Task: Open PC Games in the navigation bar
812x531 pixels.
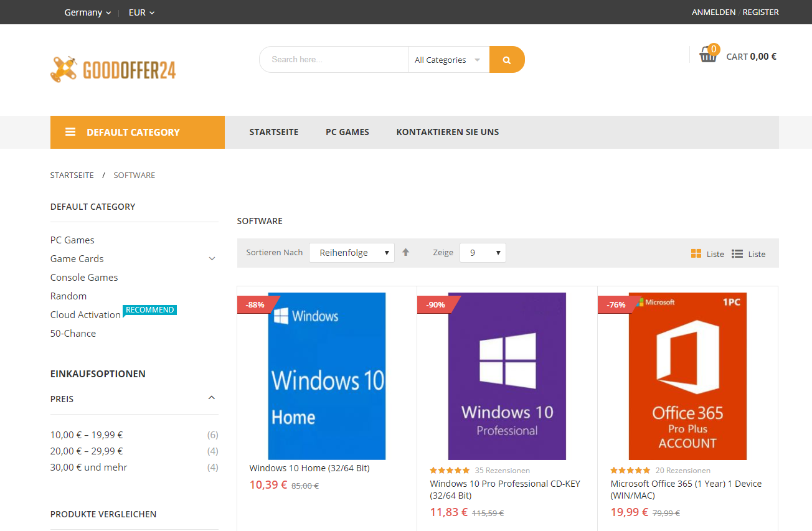Action: point(347,132)
